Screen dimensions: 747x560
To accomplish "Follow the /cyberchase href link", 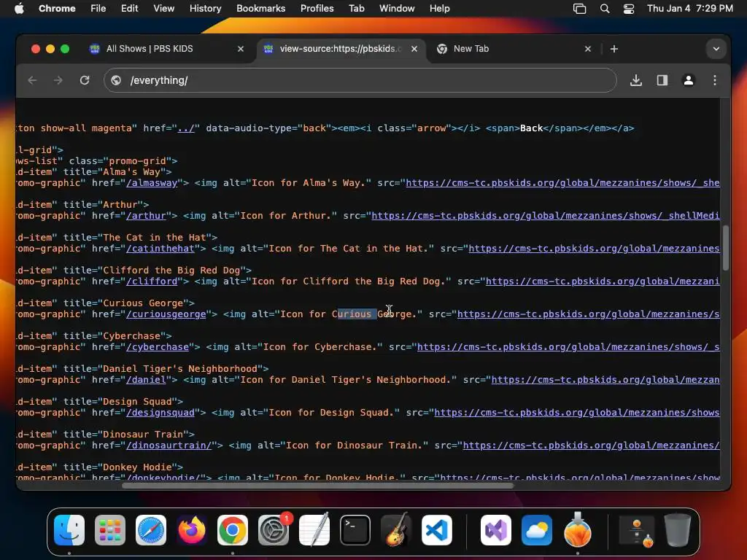I will 158,348.
